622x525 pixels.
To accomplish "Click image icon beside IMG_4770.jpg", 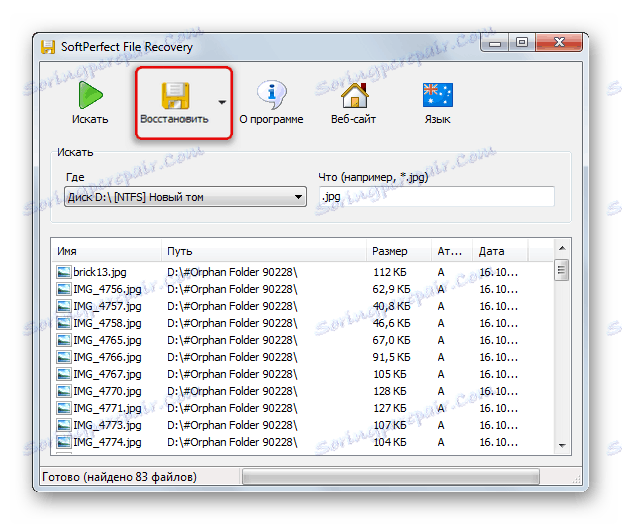I will [63, 392].
